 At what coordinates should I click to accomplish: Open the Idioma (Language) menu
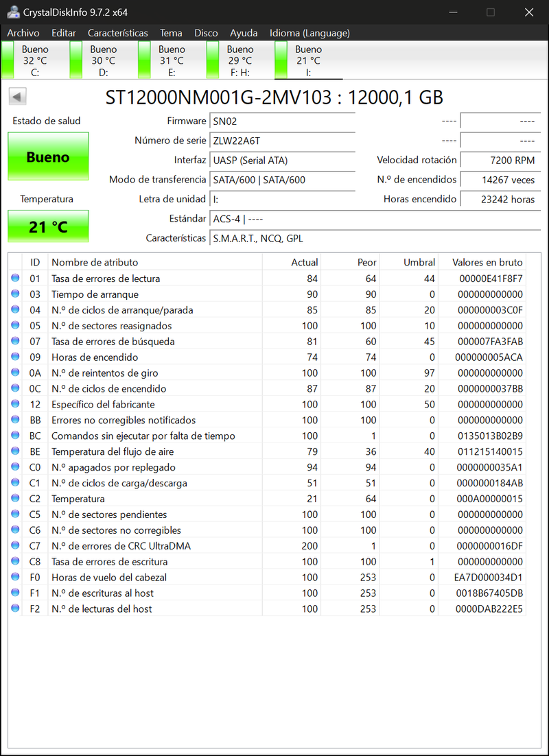coord(309,33)
